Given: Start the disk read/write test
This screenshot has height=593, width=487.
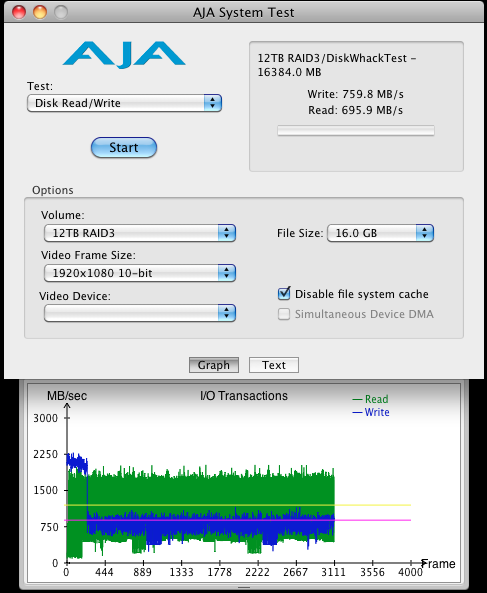Looking at the screenshot, I should 124,147.
